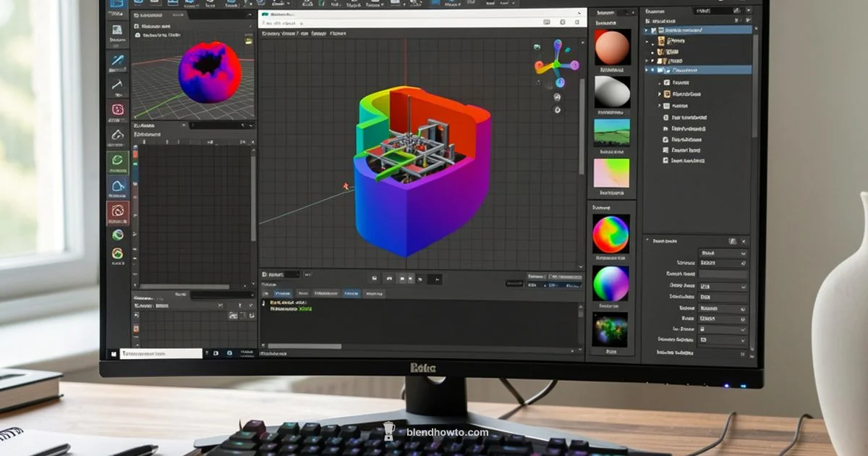The height and width of the screenshot is (456, 868).
Task: Click the green refresh tool icon on the left
Action: [x=117, y=159]
